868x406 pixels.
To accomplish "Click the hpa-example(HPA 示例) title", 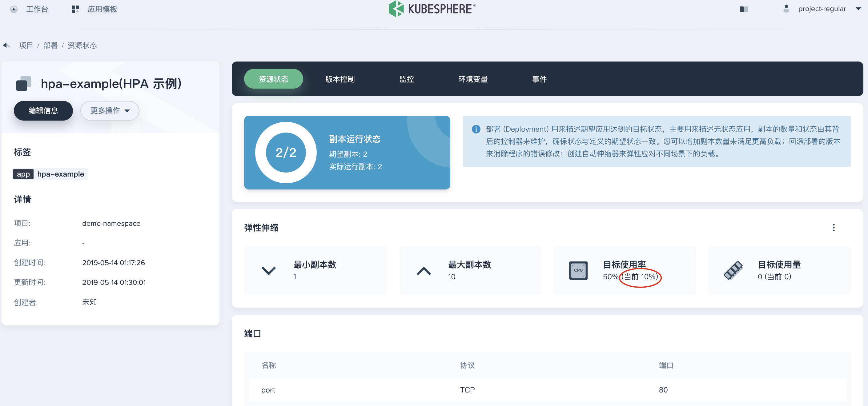I will point(111,83).
